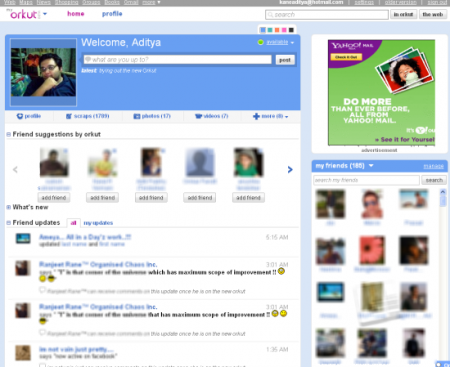This screenshot has width=450, height=367.
Task: Collapse the Friend updates section
Action: click(x=9, y=223)
